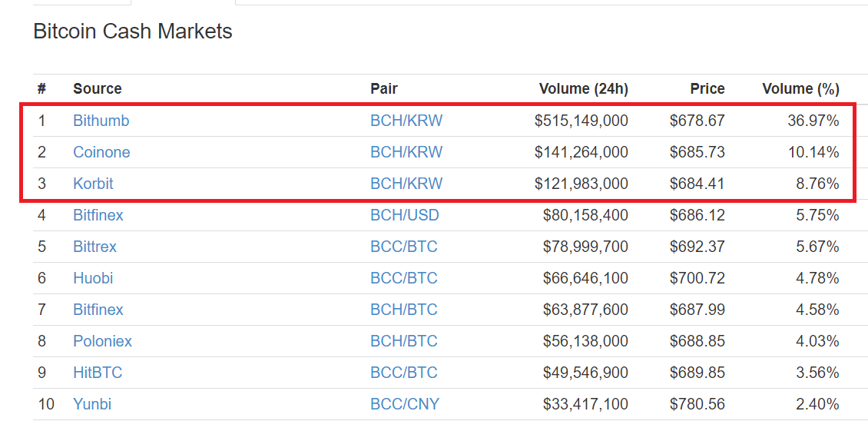
Task: Click the $692.37 Bittrex price
Action: (x=697, y=247)
